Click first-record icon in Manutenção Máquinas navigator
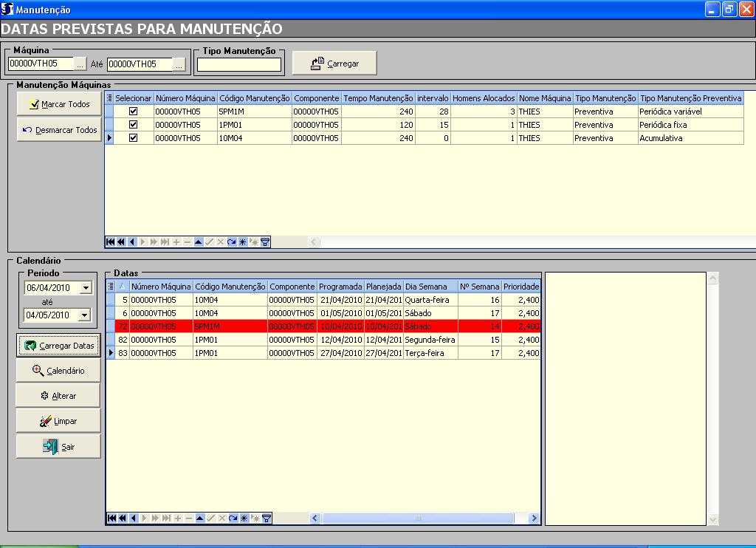 coord(111,242)
